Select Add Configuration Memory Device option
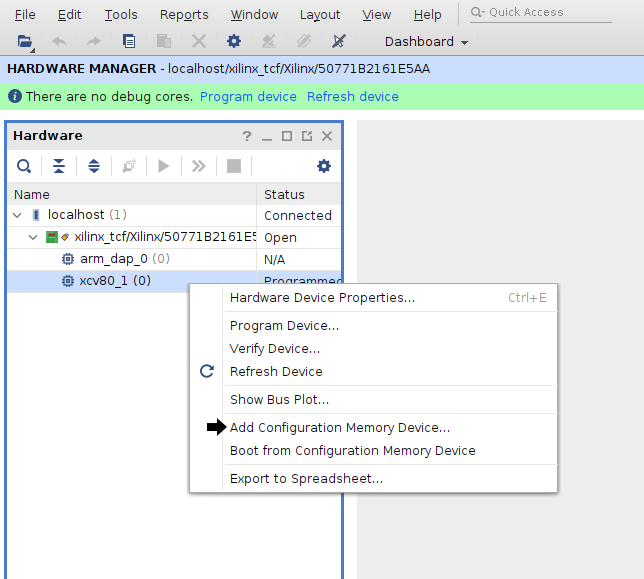The image size is (644, 579). tap(340, 428)
